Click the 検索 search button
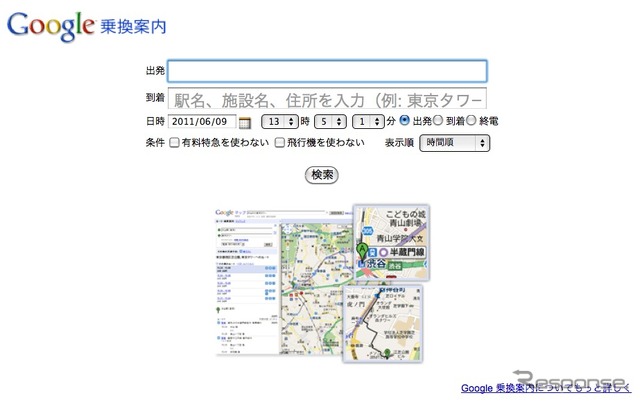Screen dimensions: 640x402 [x=322, y=175]
